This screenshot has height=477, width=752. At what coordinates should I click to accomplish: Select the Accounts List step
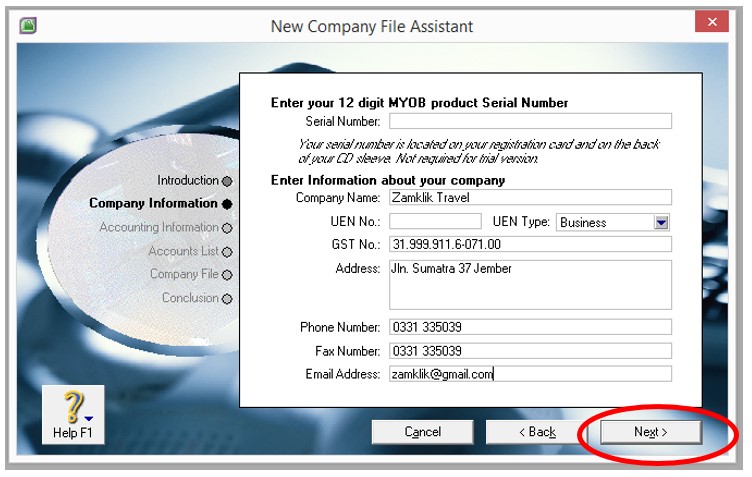click(190, 251)
